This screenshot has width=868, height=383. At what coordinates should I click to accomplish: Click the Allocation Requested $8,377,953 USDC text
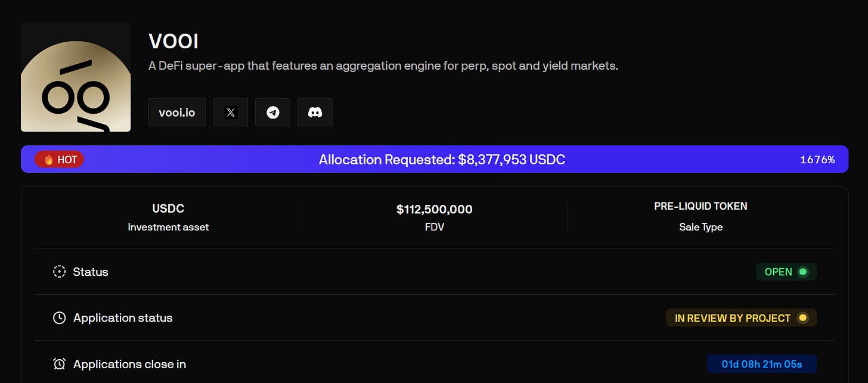[x=442, y=160]
